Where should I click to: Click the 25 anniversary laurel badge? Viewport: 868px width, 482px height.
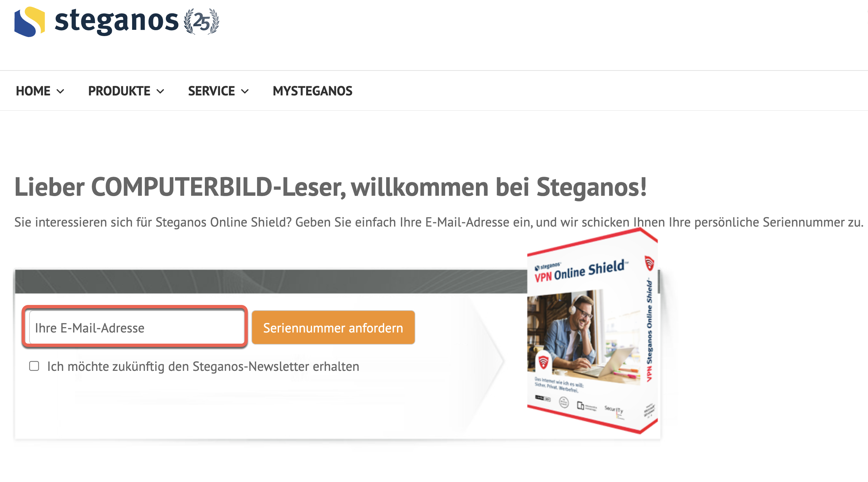202,22
